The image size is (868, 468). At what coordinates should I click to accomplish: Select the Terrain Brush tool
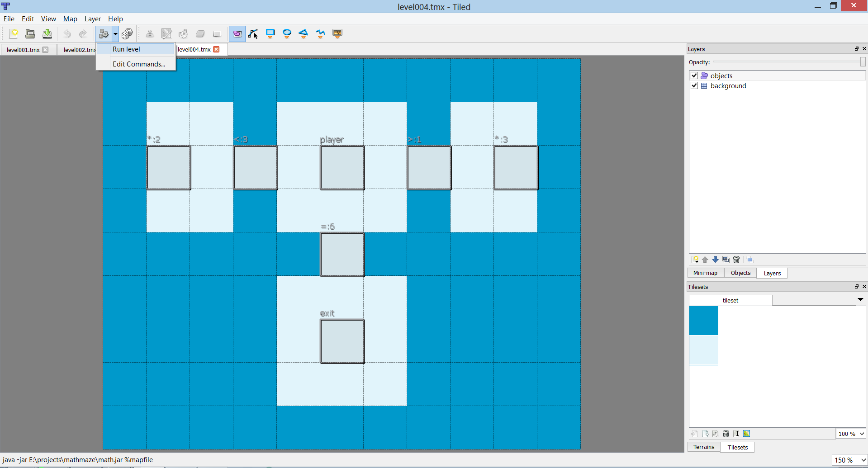[166, 33]
